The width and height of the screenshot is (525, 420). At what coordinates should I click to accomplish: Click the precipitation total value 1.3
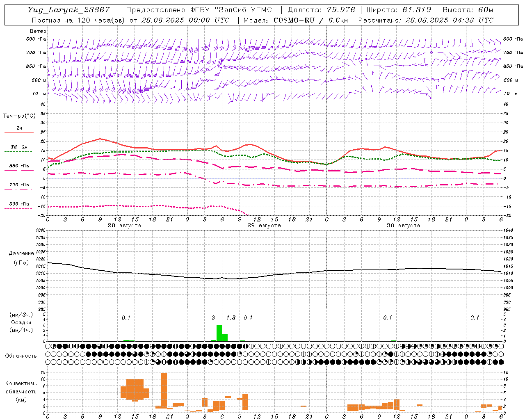(231, 318)
